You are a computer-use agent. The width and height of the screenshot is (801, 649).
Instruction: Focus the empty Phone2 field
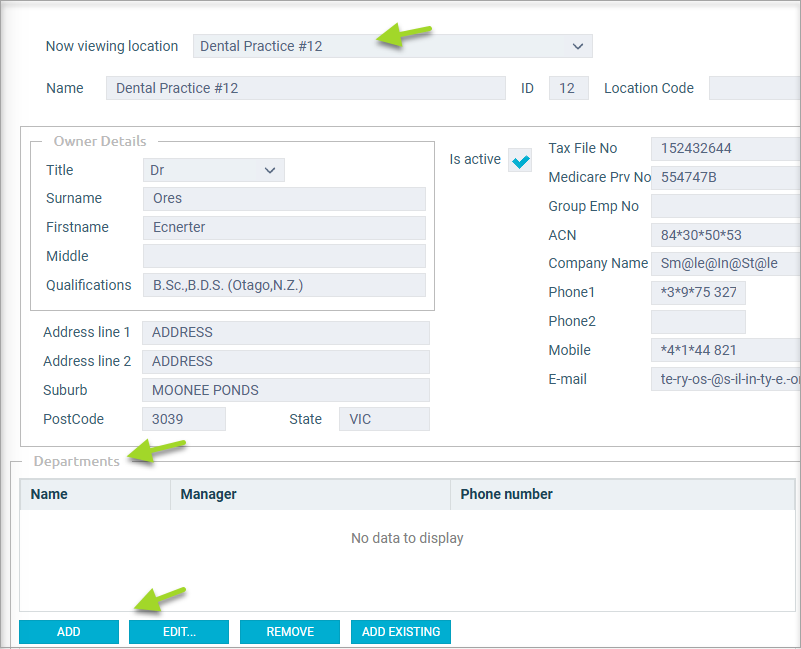pyautogui.click(x=698, y=321)
